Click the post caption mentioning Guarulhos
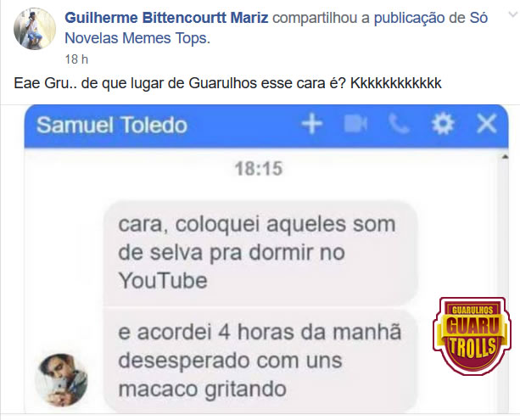Screen dimensions: 520x420 click(227, 83)
